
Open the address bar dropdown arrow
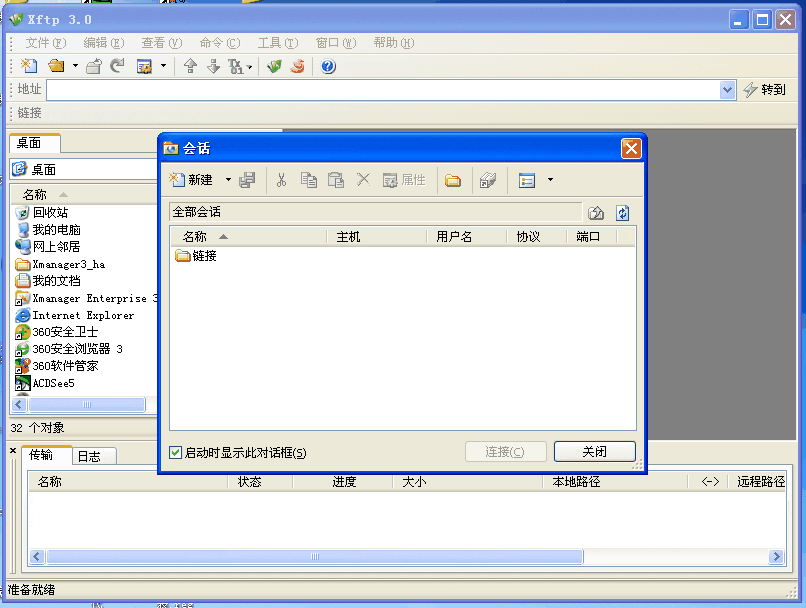727,90
